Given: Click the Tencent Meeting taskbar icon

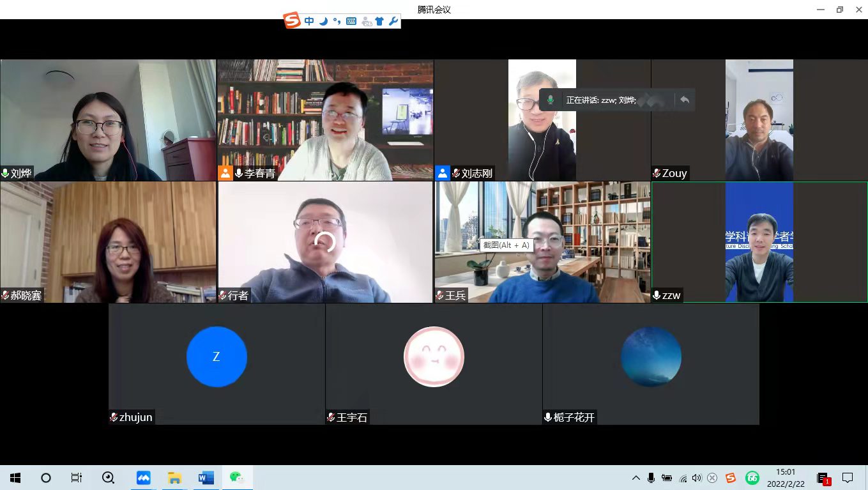Looking at the screenshot, I should pos(144,478).
